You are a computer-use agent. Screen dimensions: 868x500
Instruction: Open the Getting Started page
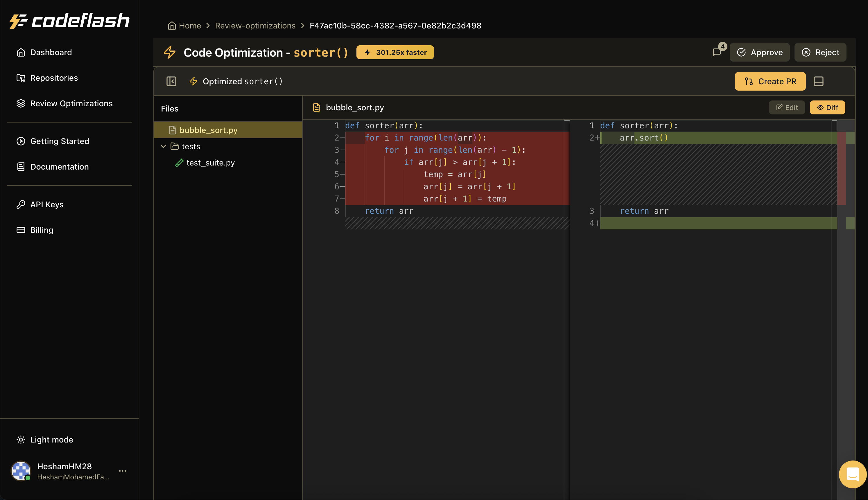tap(60, 141)
